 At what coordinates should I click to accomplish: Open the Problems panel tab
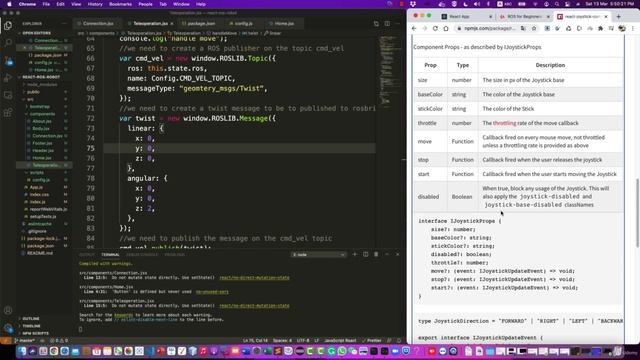click(174, 254)
